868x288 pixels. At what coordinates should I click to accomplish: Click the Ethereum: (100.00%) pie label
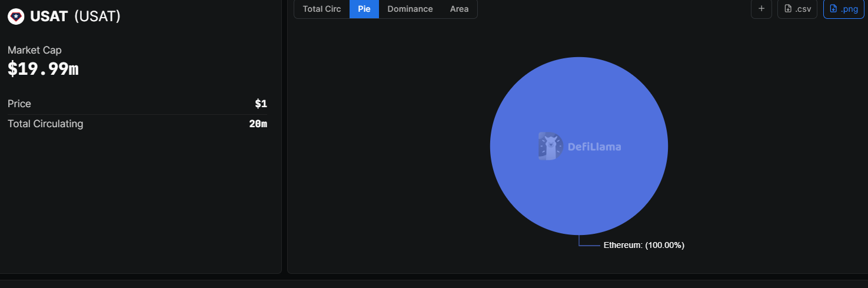[x=644, y=245]
